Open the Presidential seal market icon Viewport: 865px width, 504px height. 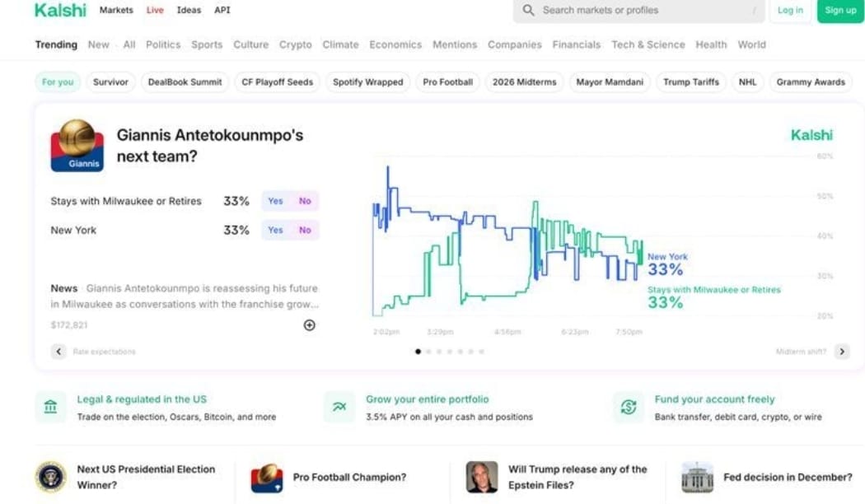tap(51, 477)
